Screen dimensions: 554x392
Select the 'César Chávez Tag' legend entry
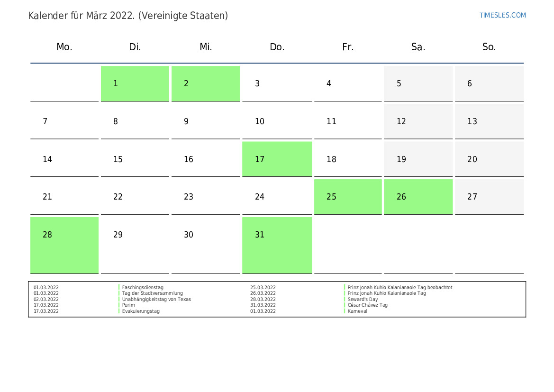pyautogui.click(x=367, y=305)
